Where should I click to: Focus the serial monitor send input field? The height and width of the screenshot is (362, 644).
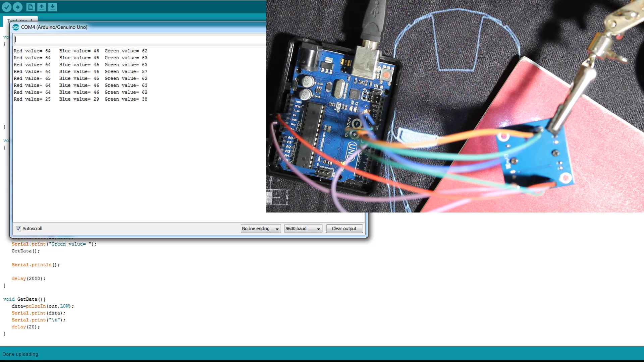click(139, 39)
